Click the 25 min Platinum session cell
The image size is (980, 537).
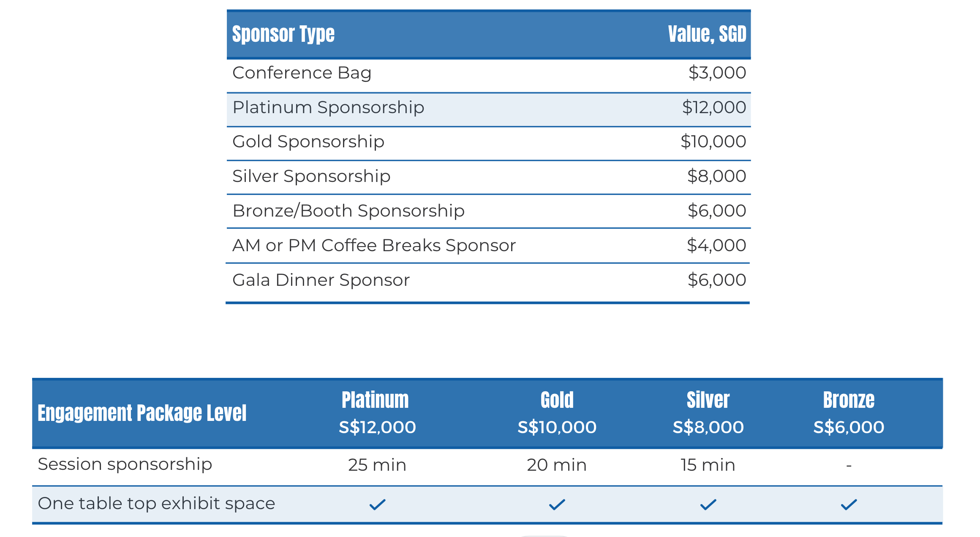(x=377, y=465)
